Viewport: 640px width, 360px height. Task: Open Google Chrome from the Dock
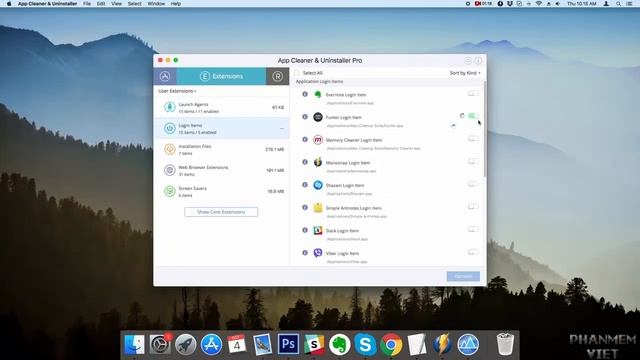[391, 344]
